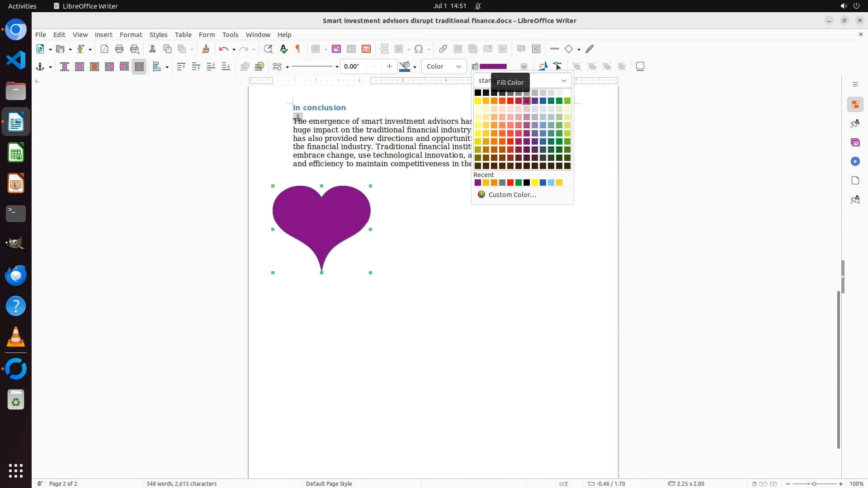Open the Styles menu
The width and height of the screenshot is (868, 488).
[158, 35]
